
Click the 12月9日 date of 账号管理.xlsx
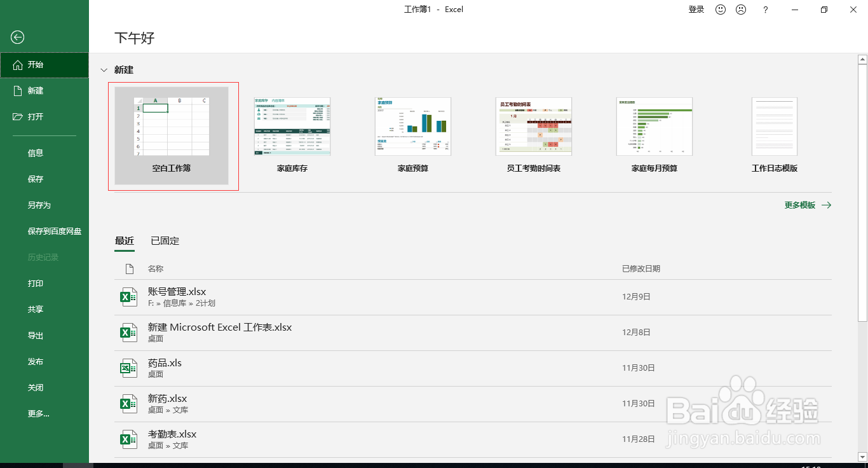(636, 297)
